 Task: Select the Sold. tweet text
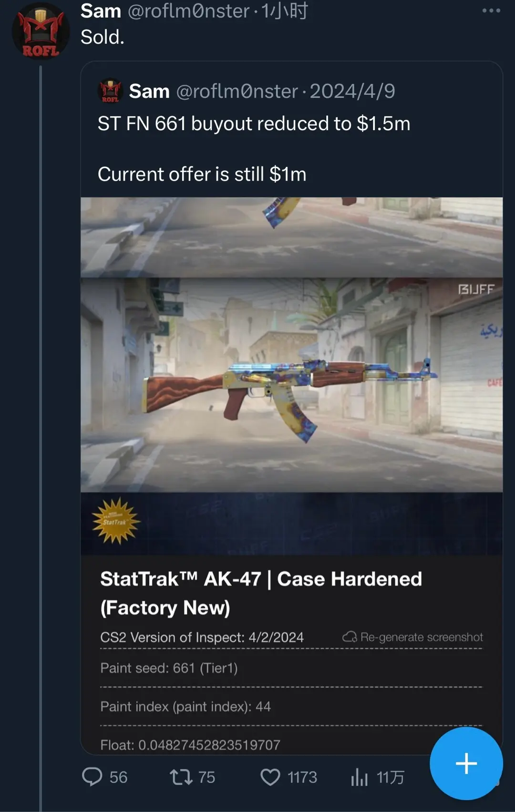tap(103, 37)
